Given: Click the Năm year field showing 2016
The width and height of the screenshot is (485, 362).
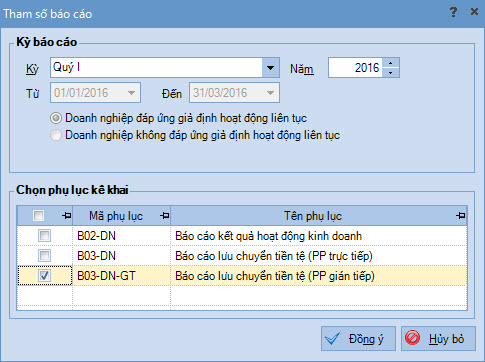Looking at the screenshot, I should click(x=355, y=68).
